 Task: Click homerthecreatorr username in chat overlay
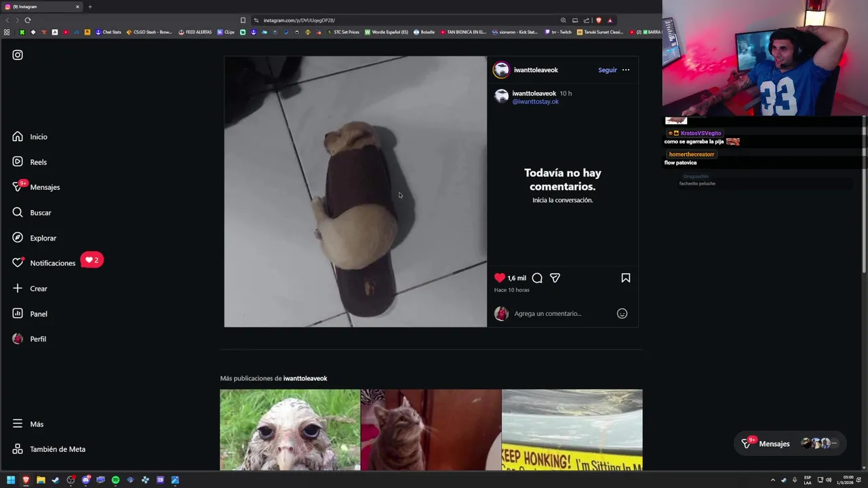(691, 155)
